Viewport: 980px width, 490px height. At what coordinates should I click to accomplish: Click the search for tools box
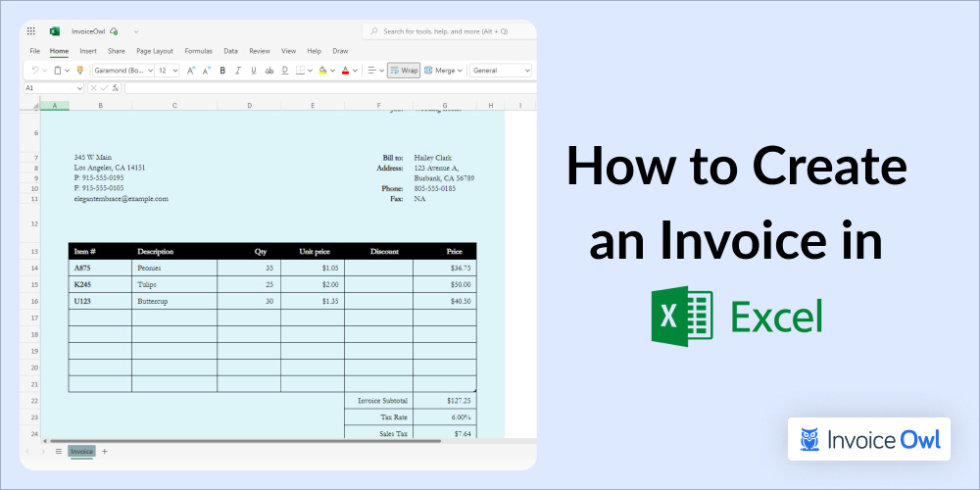pos(451,31)
